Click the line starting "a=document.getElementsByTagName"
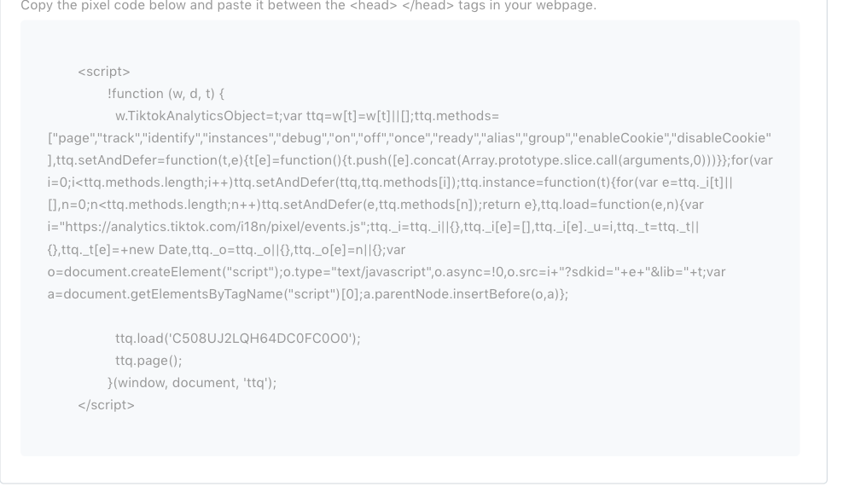The width and height of the screenshot is (855, 504). [x=307, y=294]
